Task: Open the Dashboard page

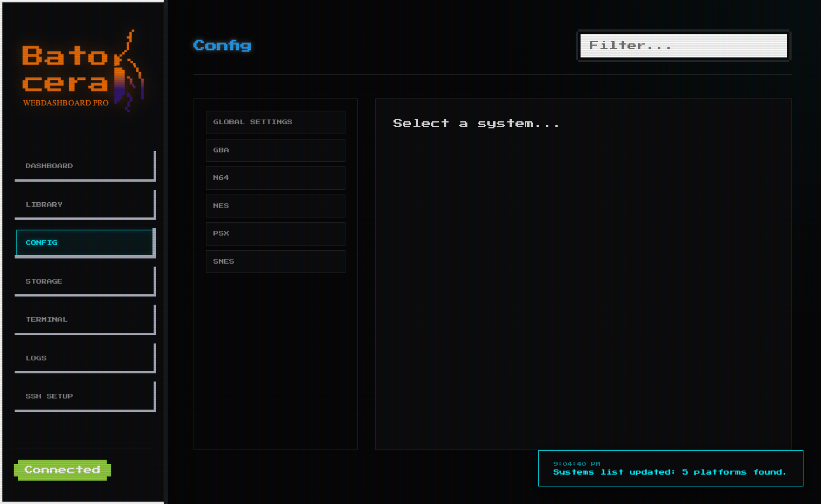Action: point(85,166)
